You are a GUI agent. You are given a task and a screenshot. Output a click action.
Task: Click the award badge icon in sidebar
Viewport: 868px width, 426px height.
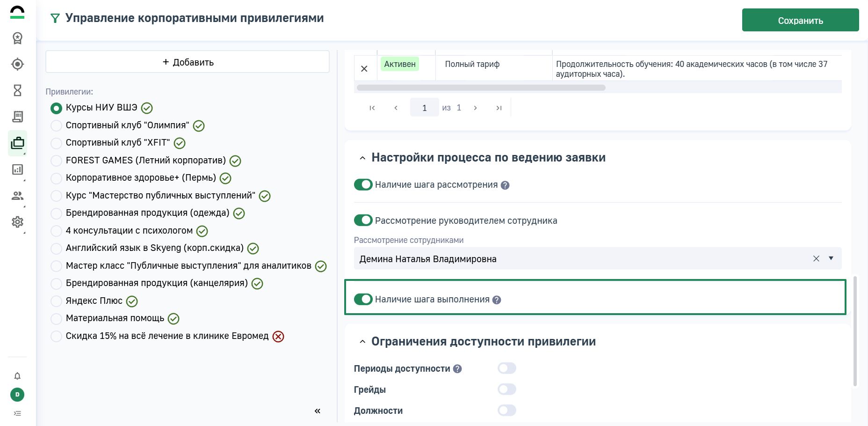17,38
